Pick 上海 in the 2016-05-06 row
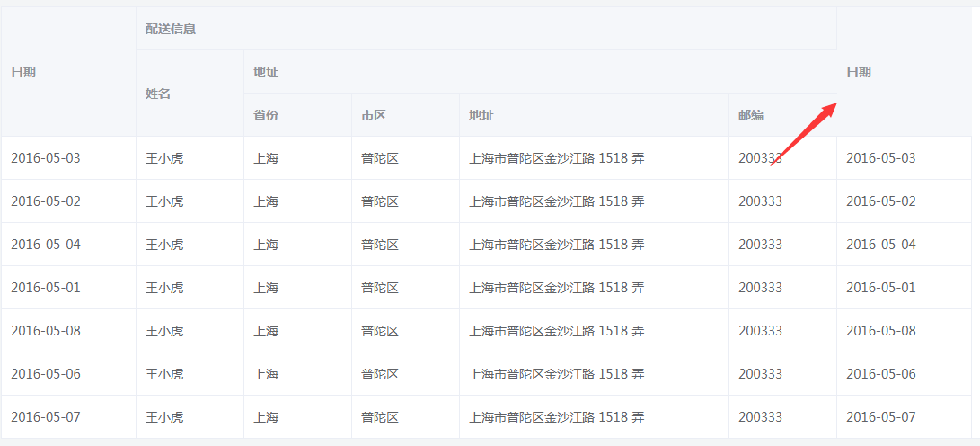 click(266, 374)
